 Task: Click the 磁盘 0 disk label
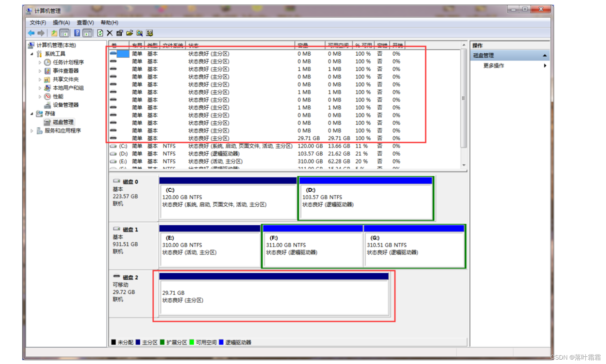[130, 182]
